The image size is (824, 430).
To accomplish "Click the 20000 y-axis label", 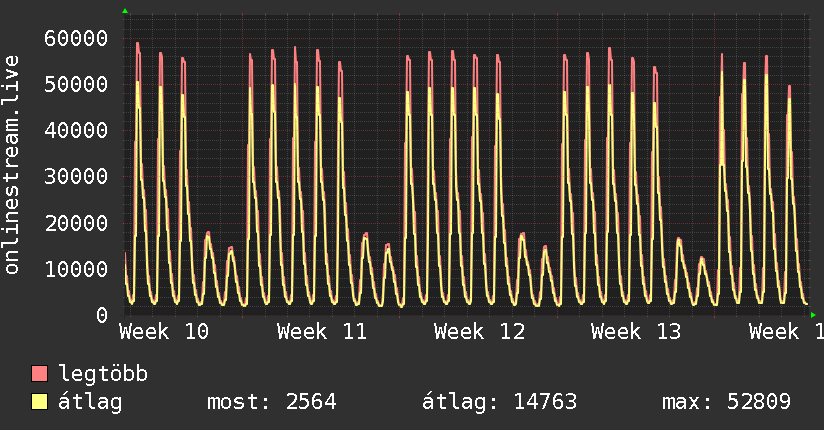I will pos(76,223).
